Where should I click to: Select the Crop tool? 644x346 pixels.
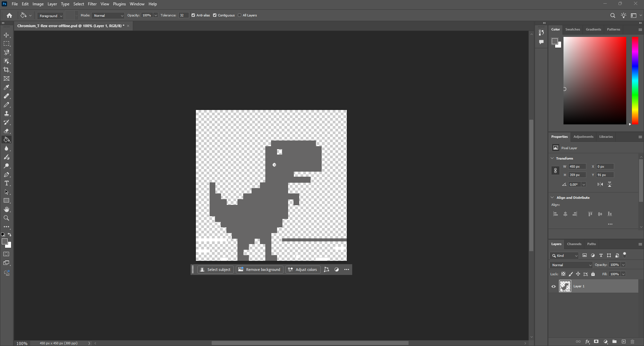click(x=6, y=70)
